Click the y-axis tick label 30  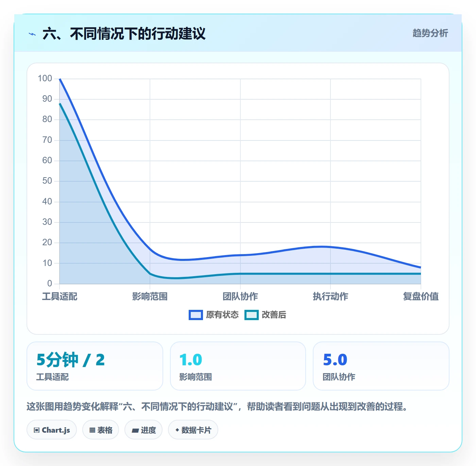click(x=47, y=222)
